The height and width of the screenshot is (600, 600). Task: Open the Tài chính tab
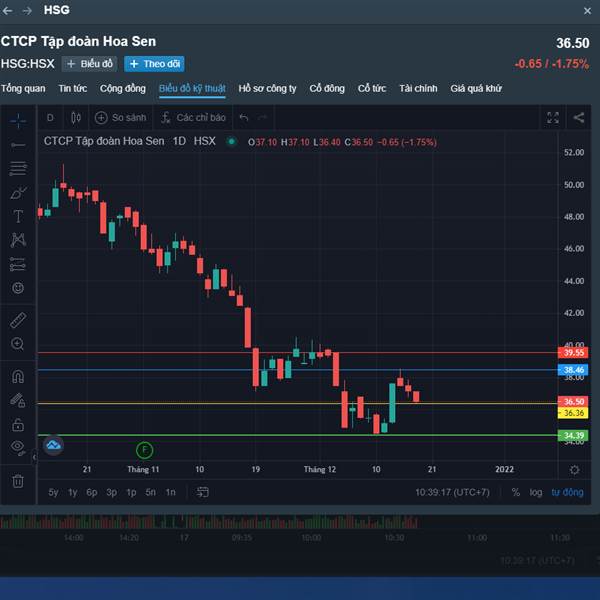pyautogui.click(x=418, y=88)
